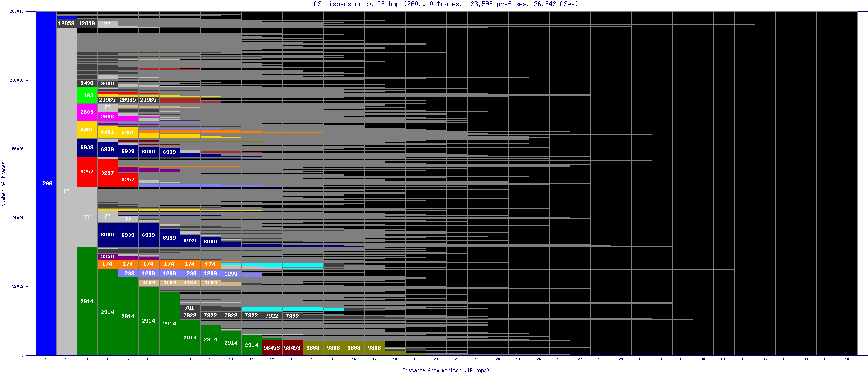
Task: Click the green 2914 block in hop 3 column
Action: click(x=87, y=301)
